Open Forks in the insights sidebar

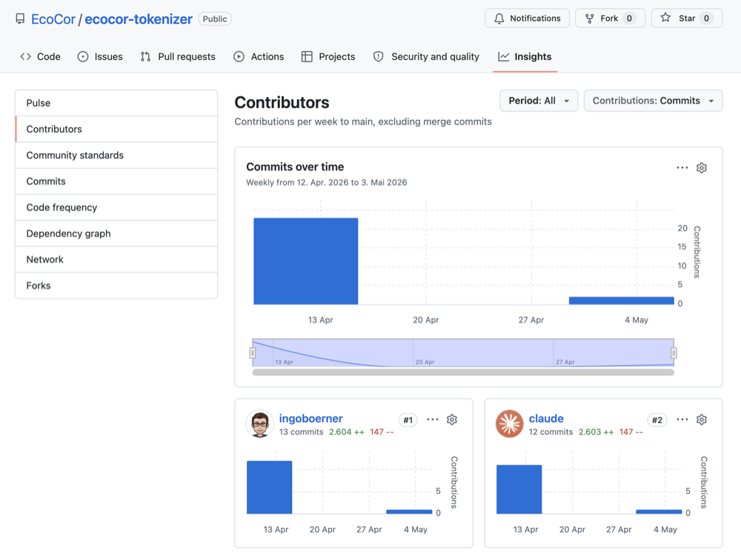116,285
